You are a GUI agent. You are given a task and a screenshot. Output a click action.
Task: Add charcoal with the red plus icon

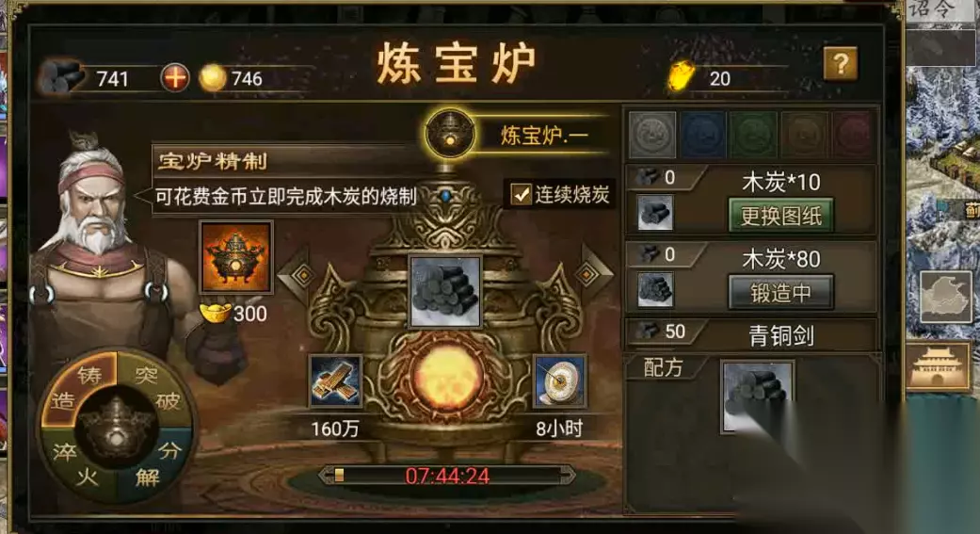174,78
